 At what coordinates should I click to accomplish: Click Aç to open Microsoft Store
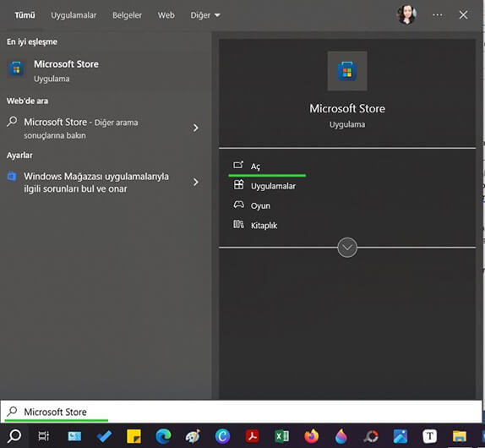point(255,167)
